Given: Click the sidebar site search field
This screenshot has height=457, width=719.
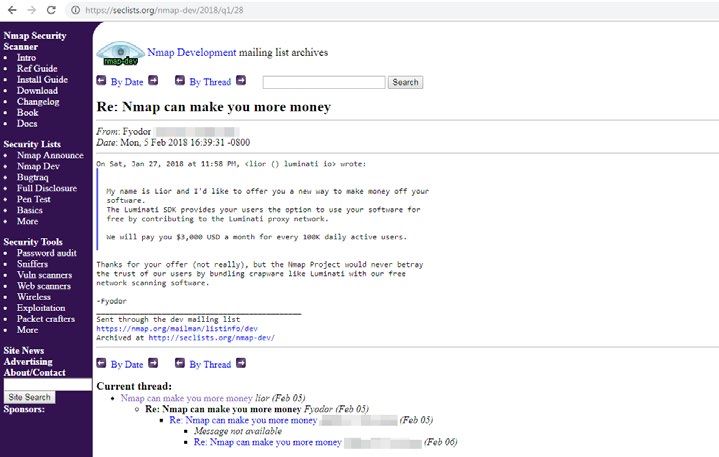Looking at the screenshot, I should 48,385.
